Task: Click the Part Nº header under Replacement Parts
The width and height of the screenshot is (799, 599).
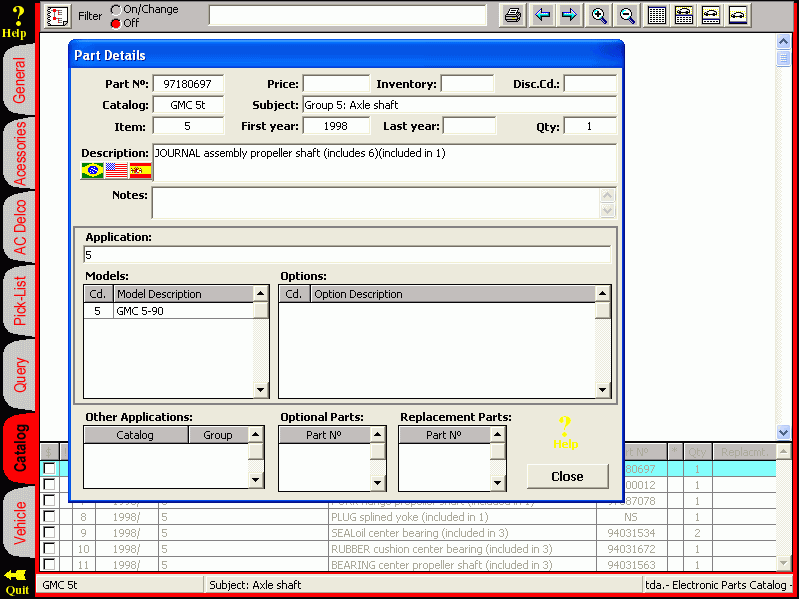Action: (x=444, y=435)
